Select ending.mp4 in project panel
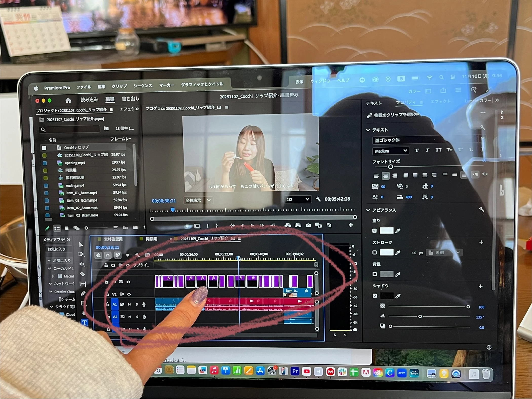 tap(75, 185)
